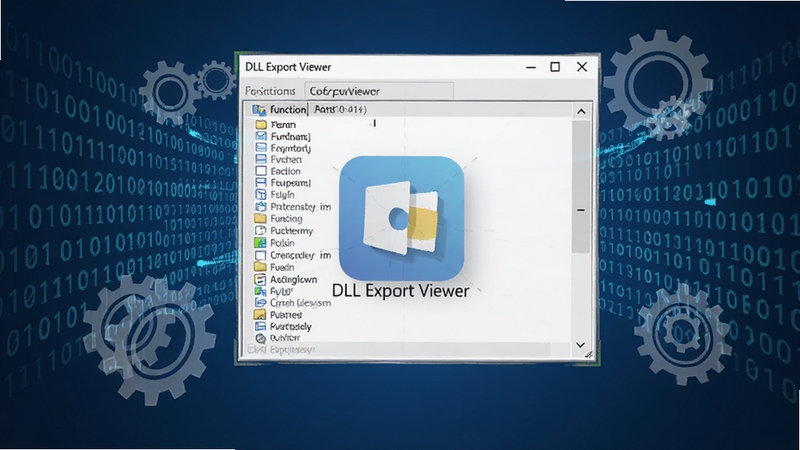Click the icon beside Pratcensby im

(261, 206)
